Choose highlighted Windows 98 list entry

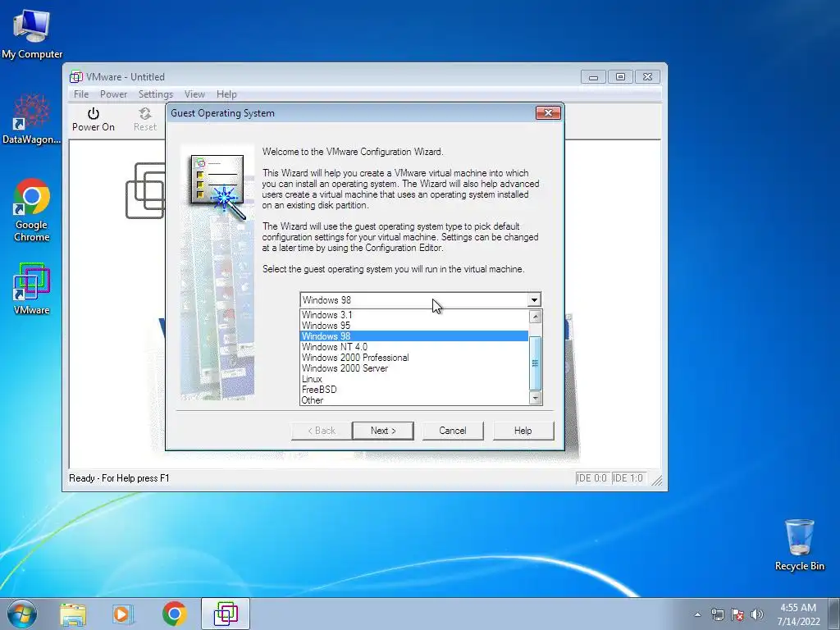pos(414,336)
